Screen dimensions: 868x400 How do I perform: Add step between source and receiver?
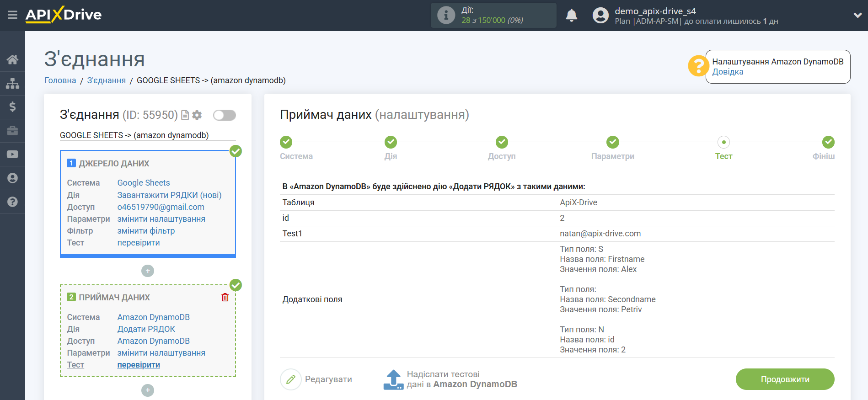click(148, 271)
